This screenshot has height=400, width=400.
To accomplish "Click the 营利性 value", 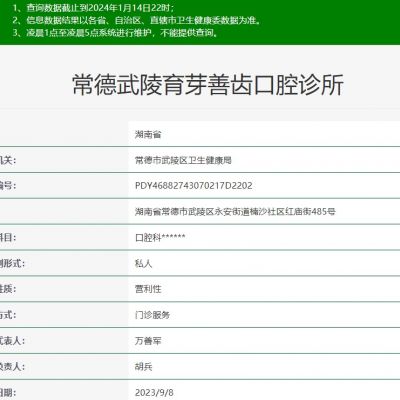I will 148,289.
